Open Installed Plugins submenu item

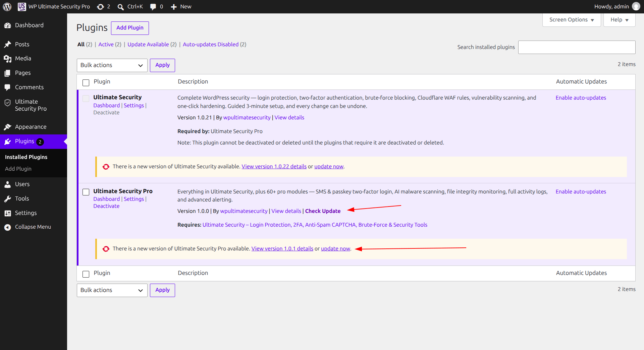pos(26,157)
